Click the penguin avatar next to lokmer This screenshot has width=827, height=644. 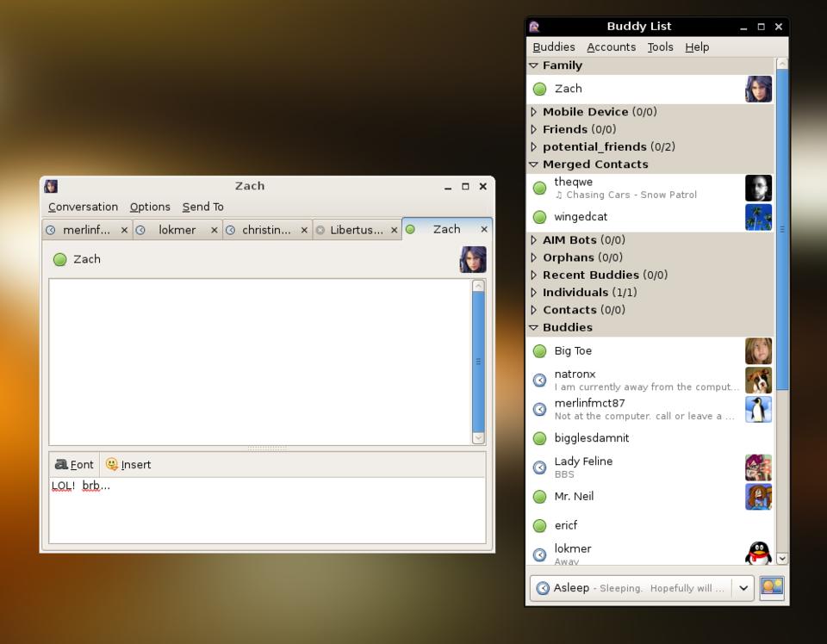tap(758, 554)
